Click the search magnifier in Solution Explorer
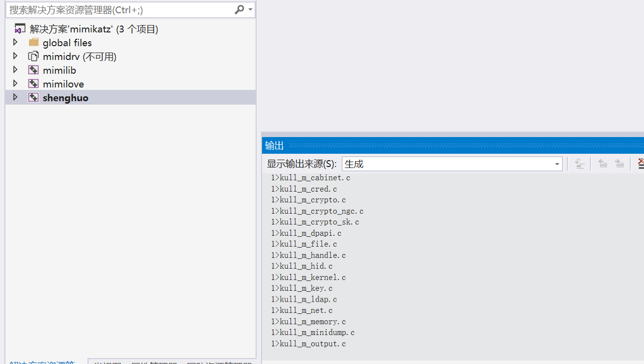644x364 pixels. (239, 9)
